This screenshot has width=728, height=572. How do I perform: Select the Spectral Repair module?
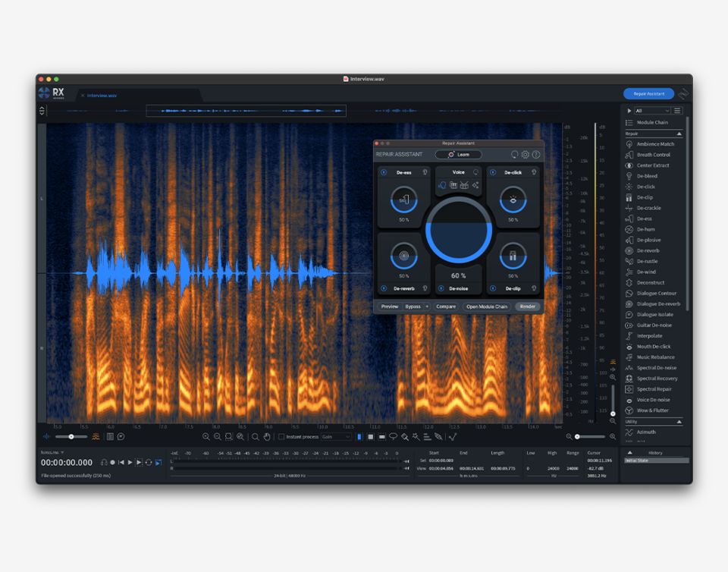coord(654,389)
